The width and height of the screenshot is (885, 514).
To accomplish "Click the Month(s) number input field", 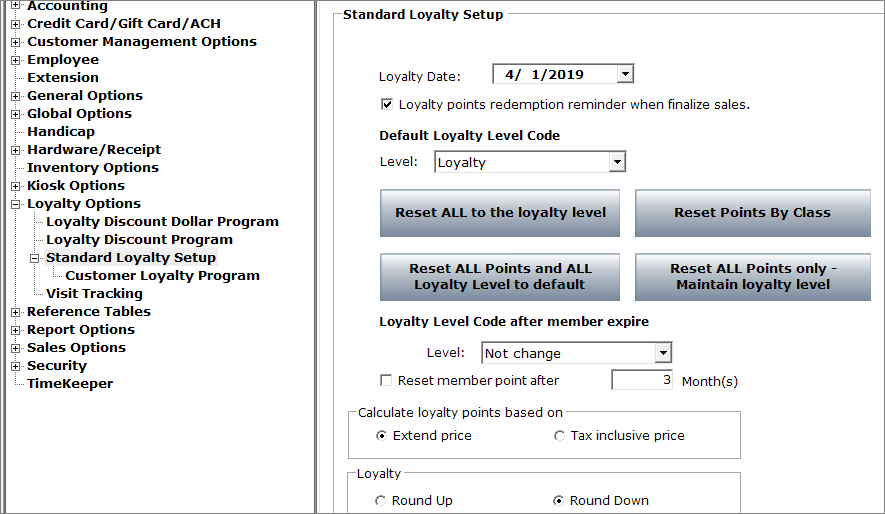I will pos(642,380).
